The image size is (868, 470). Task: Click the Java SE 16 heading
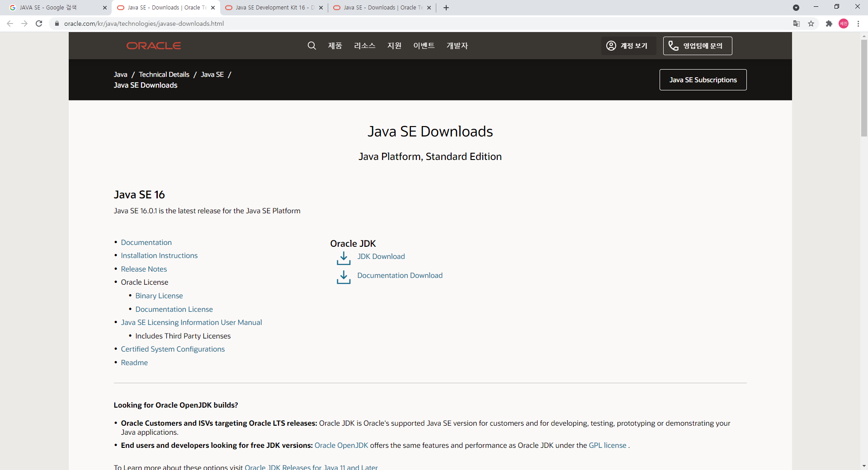click(x=139, y=195)
